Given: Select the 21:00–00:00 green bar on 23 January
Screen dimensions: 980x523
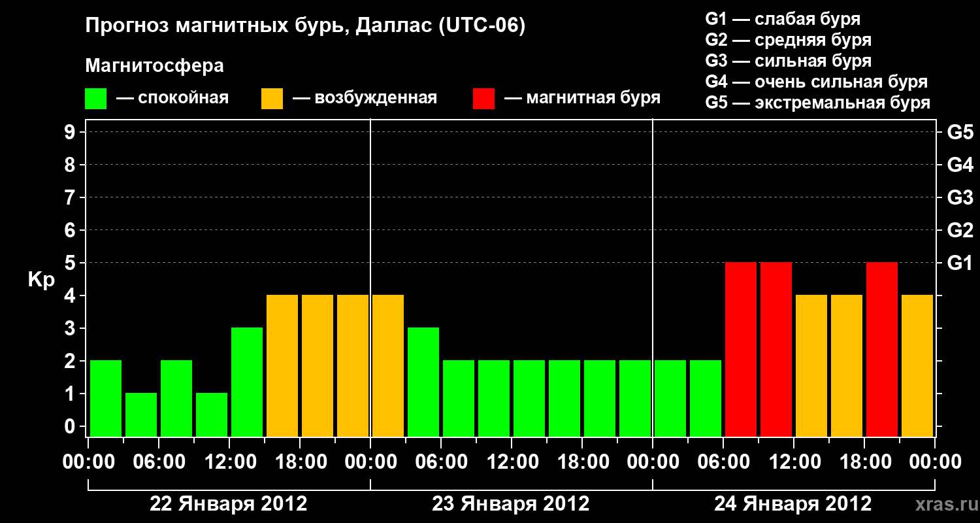Looking at the screenshot, I should click(635, 398).
